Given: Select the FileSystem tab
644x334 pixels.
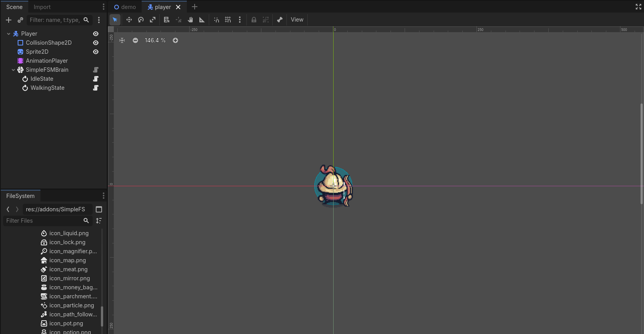Looking at the screenshot, I should [x=20, y=196].
